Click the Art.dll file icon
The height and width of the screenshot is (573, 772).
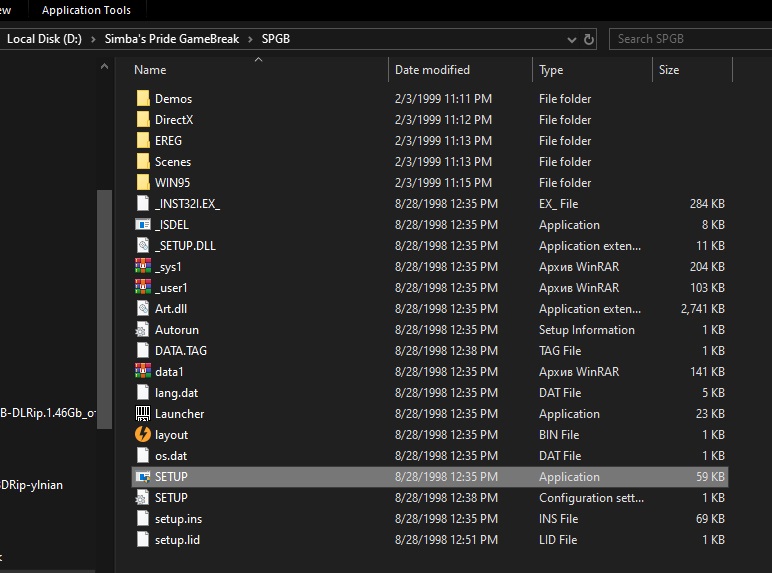[142, 309]
